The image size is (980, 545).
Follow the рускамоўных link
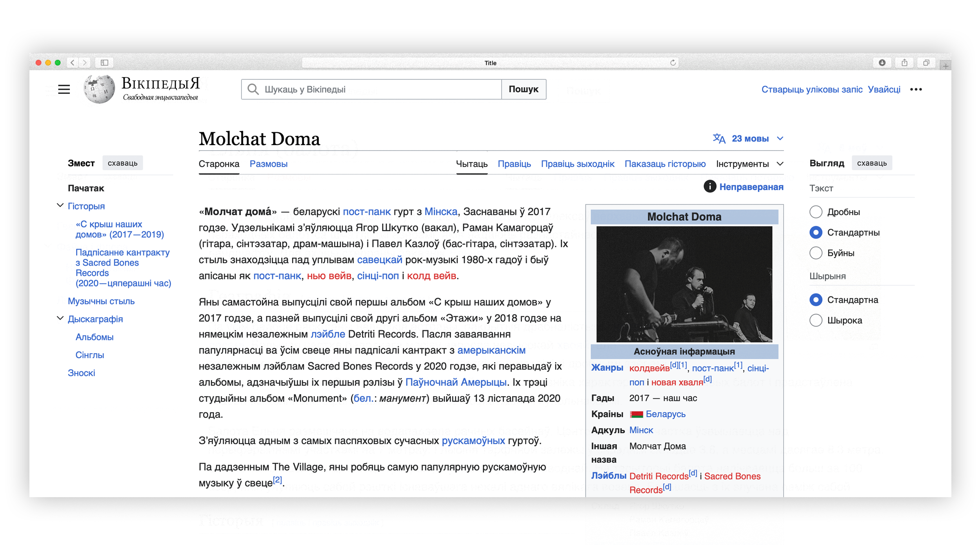point(473,441)
